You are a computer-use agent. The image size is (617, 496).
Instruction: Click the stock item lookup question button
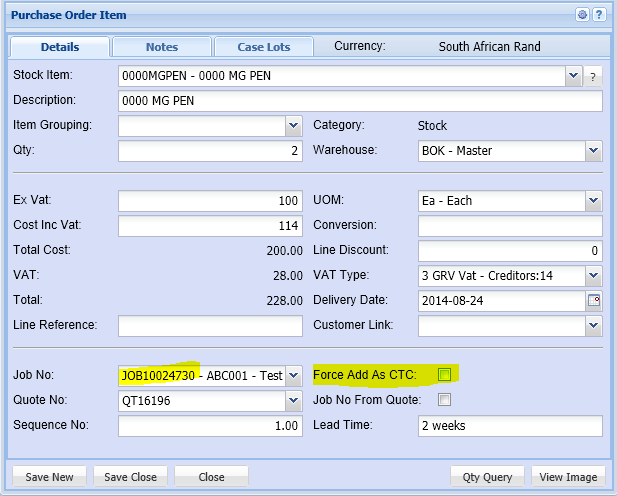(x=593, y=76)
